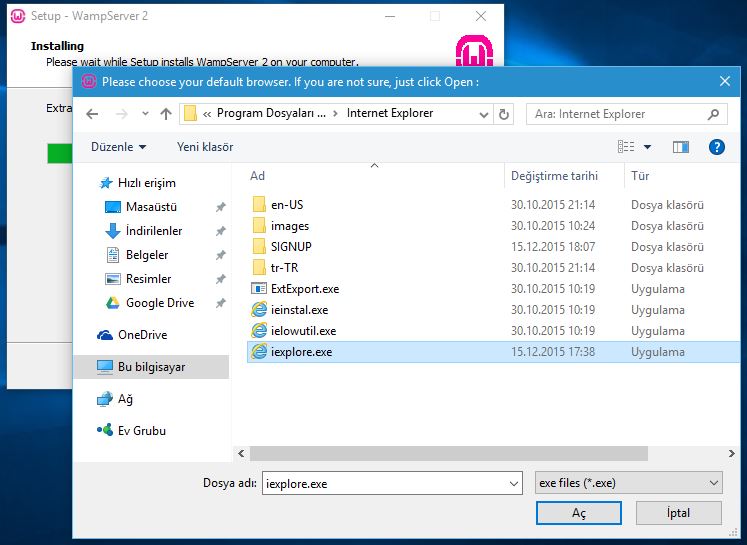This screenshot has height=545, width=747.
Task: Open Resimler in the sidebar
Action: [x=148, y=279]
